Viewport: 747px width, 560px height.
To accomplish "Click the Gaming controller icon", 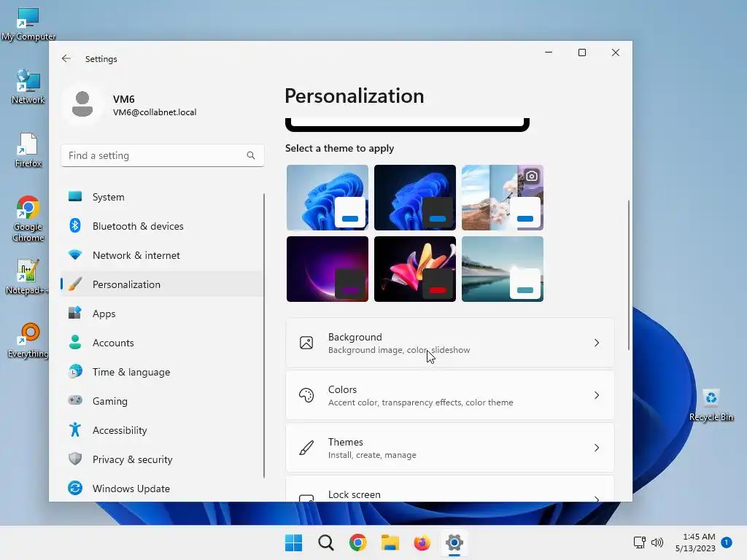I will [x=75, y=400].
